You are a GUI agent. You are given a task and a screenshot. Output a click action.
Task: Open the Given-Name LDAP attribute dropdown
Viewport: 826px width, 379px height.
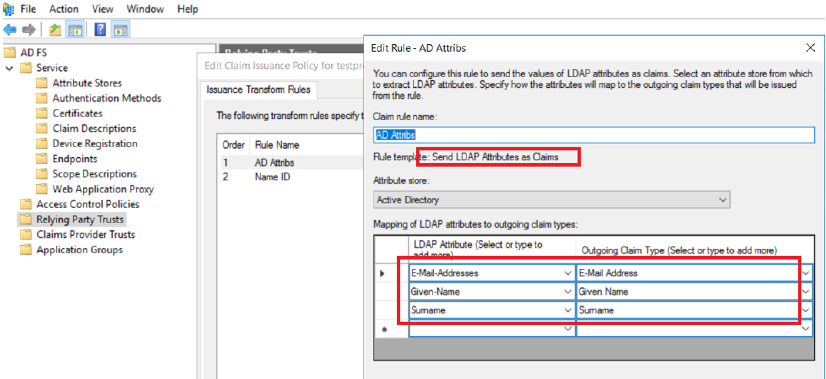pyautogui.click(x=567, y=291)
